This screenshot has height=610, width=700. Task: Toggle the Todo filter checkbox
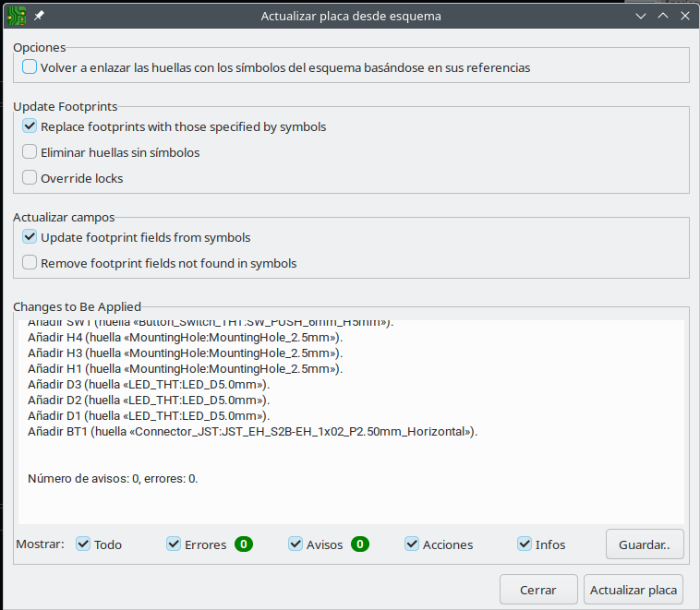84,544
